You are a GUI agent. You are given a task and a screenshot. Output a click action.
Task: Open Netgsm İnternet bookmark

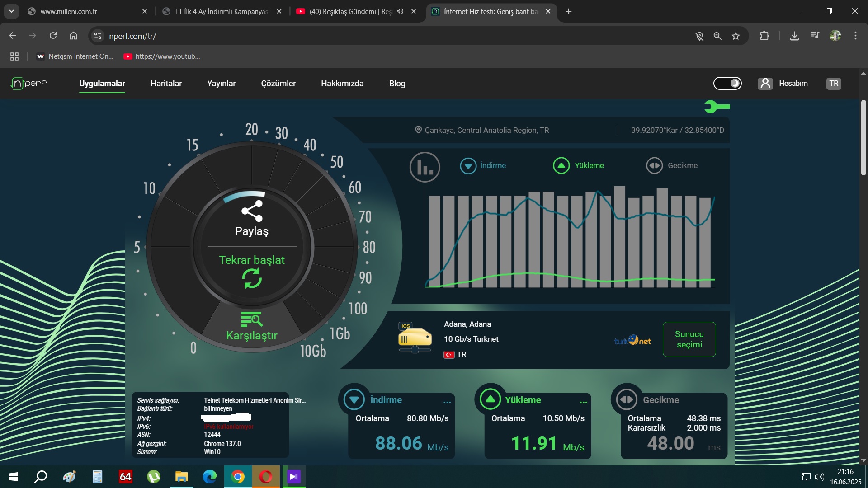point(75,56)
